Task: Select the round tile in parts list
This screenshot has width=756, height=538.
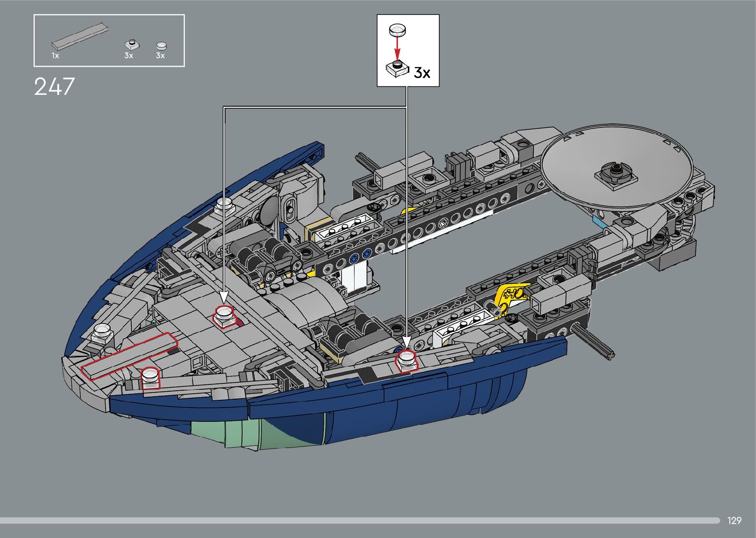Action: [x=161, y=46]
